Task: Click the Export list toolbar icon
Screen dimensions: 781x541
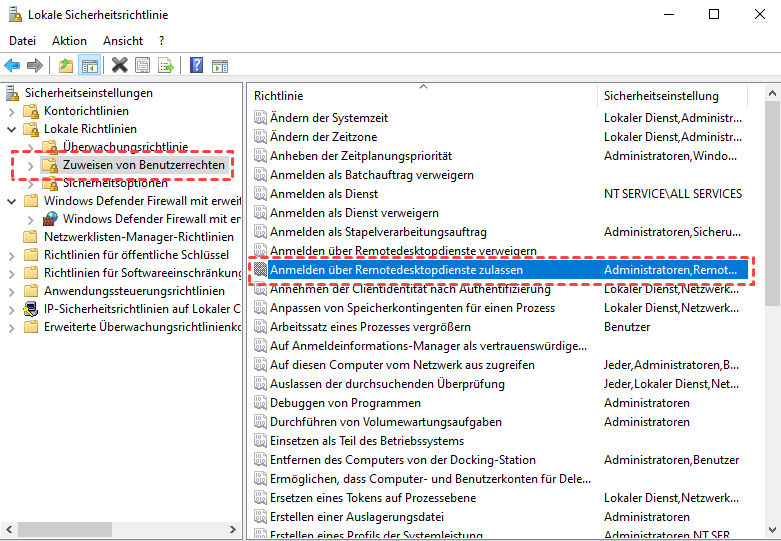Action: [x=166, y=65]
